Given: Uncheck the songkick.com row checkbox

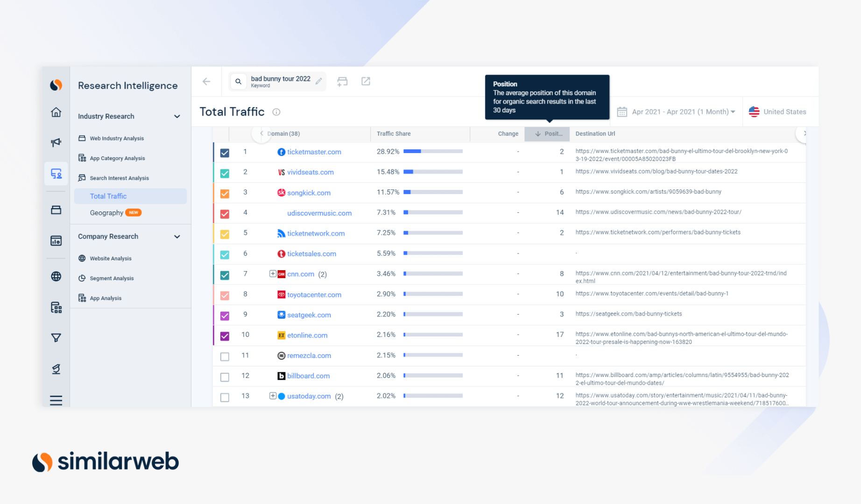Looking at the screenshot, I should [x=225, y=194].
